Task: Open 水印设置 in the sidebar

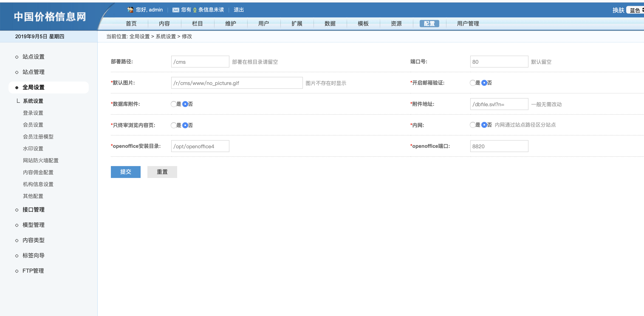Action: tap(33, 148)
